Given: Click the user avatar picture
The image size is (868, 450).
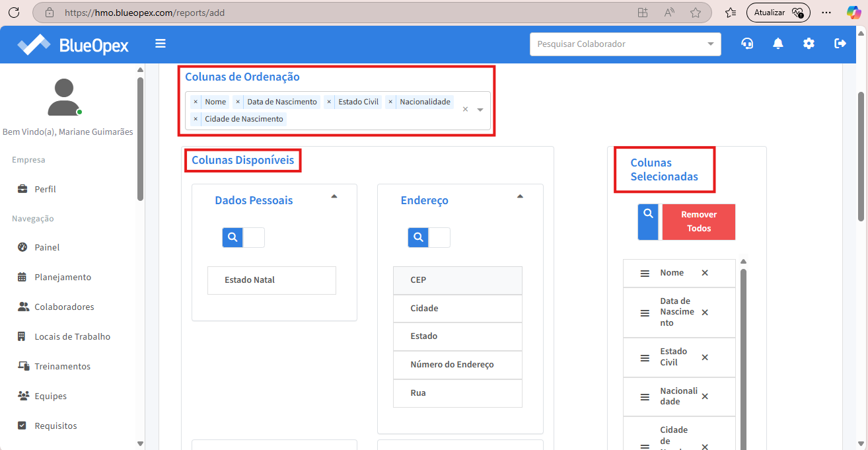Looking at the screenshot, I should point(64,97).
